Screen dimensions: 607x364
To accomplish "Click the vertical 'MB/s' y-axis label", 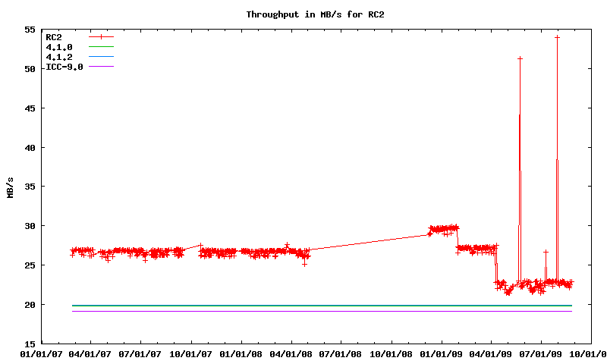I will pos(11,187).
